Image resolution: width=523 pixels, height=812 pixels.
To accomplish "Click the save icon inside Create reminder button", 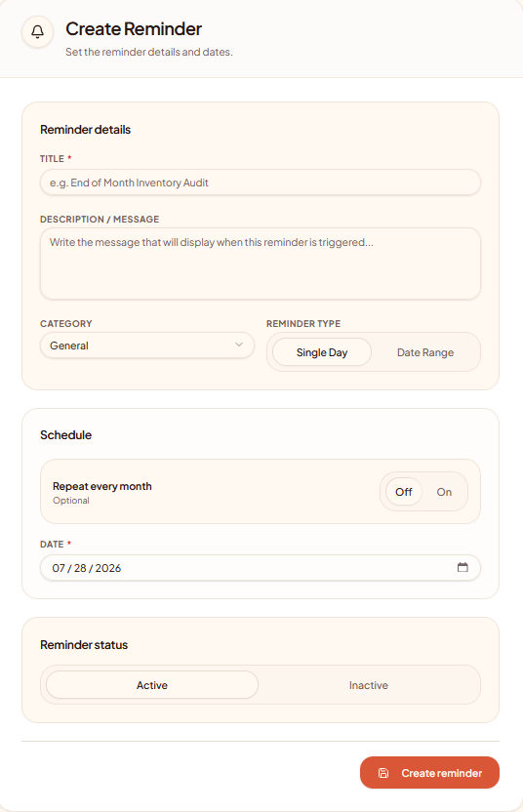I will [x=383, y=773].
